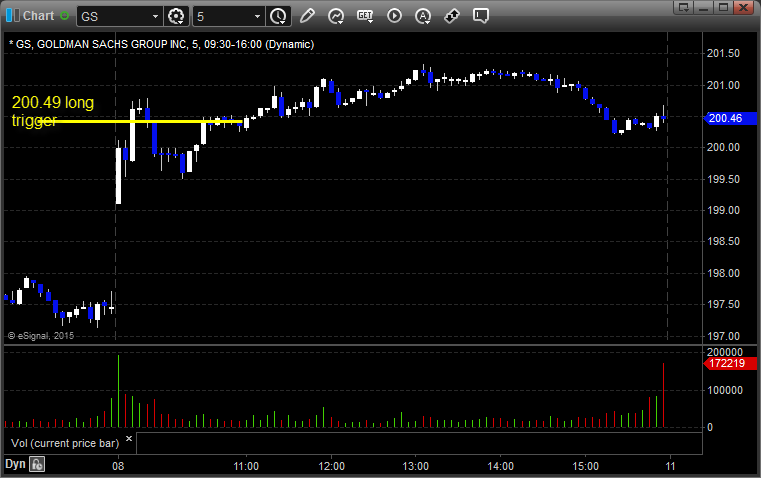Click the 100000 volume axis label
The image size is (761, 478).
coord(725,390)
